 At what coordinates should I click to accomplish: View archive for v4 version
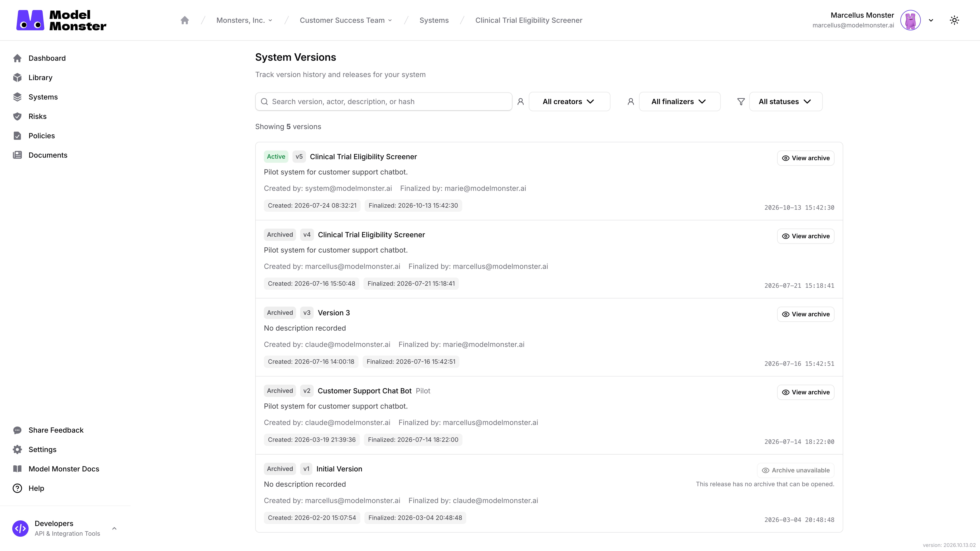tap(805, 236)
